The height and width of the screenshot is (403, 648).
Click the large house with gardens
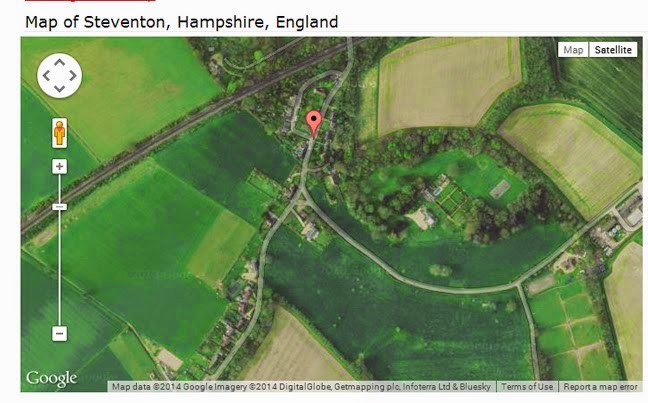click(422, 217)
